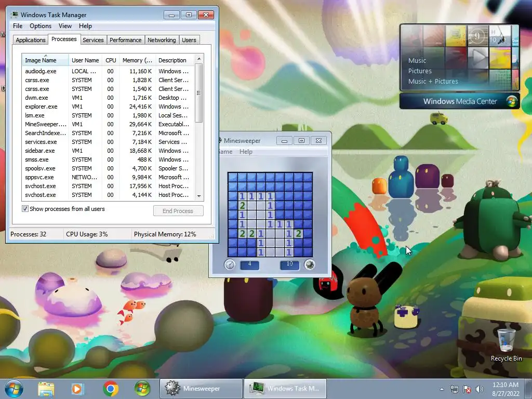The image size is (532, 399).
Task: Sort by Description column header
Action: [175, 60]
